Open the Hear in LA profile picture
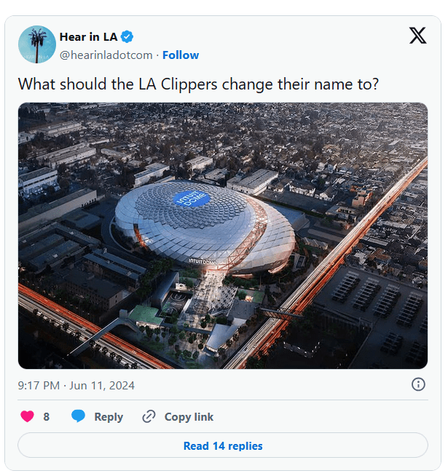The image size is (448, 476). (36, 44)
